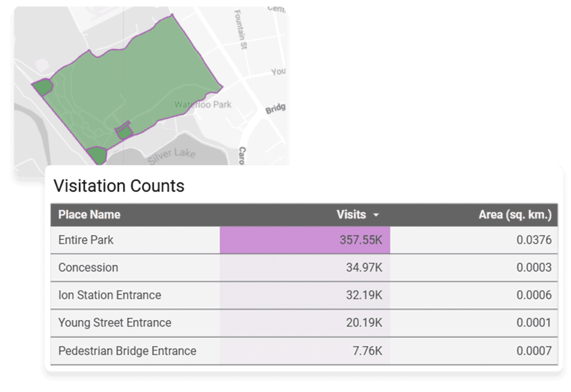Select small dark polygon at park's northwest corner

[42, 88]
